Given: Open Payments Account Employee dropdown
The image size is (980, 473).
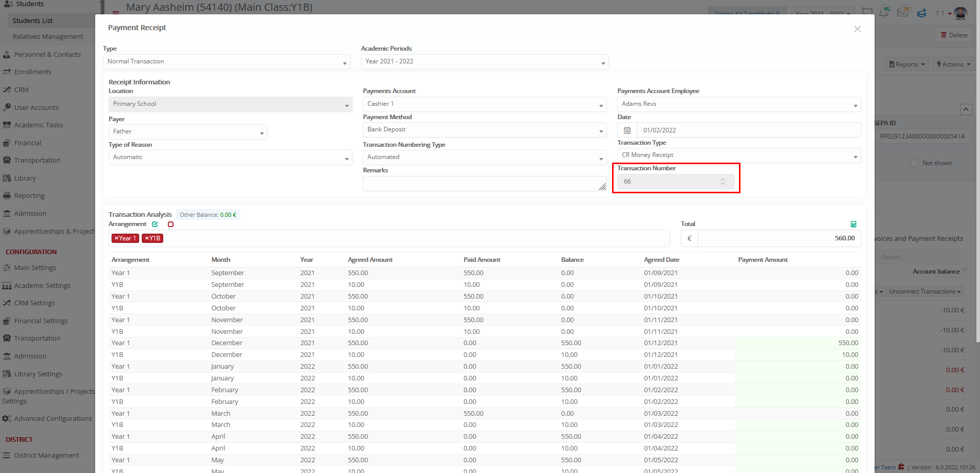Looking at the screenshot, I should point(739,104).
